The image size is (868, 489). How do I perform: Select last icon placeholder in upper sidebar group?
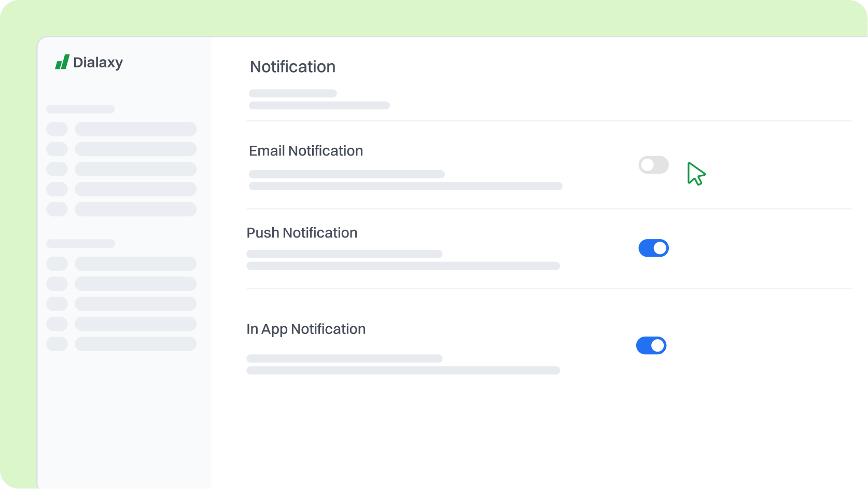[x=57, y=209]
